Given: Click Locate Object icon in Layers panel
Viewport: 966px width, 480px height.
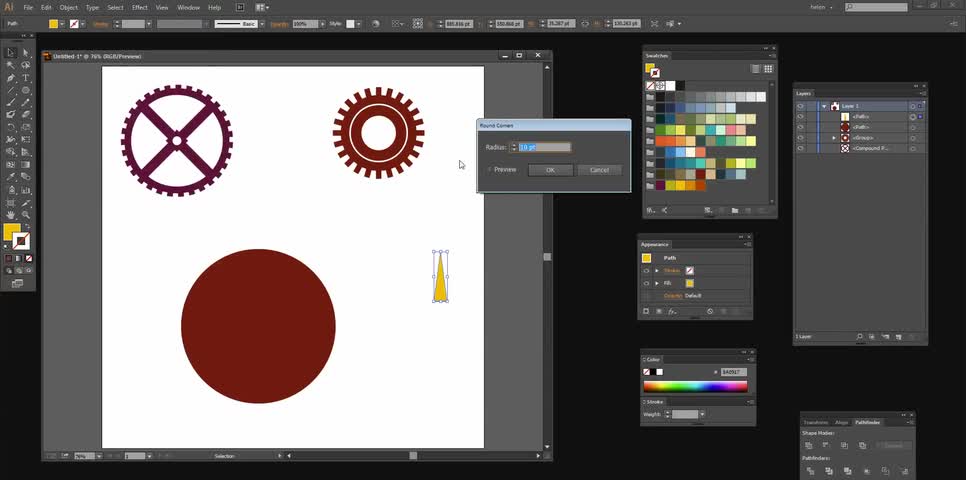Looking at the screenshot, I should point(859,337).
